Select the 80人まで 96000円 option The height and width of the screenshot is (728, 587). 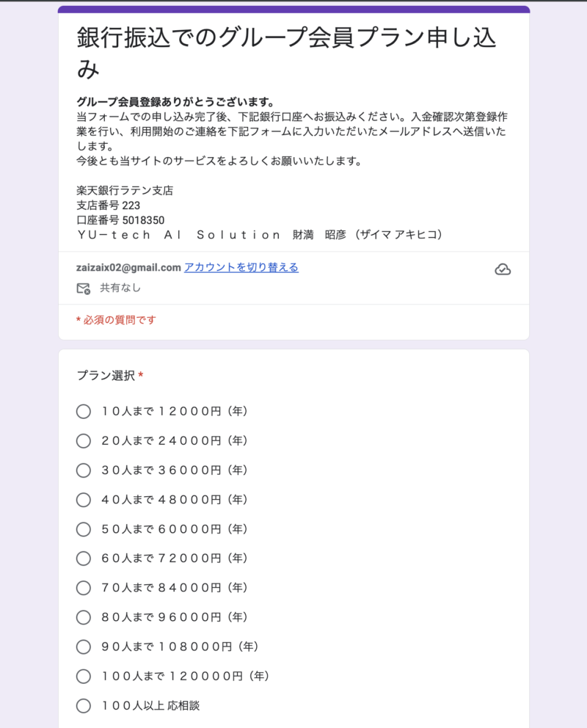pyautogui.click(x=84, y=617)
